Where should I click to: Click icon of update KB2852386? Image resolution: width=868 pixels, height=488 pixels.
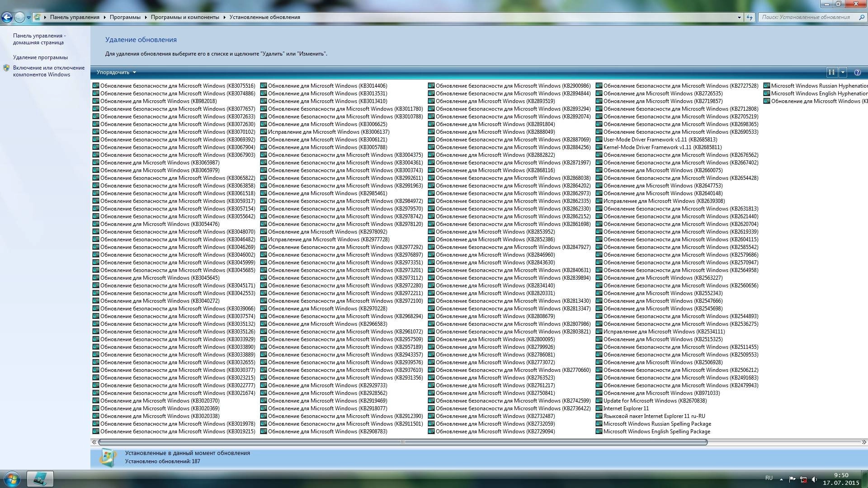431,239
